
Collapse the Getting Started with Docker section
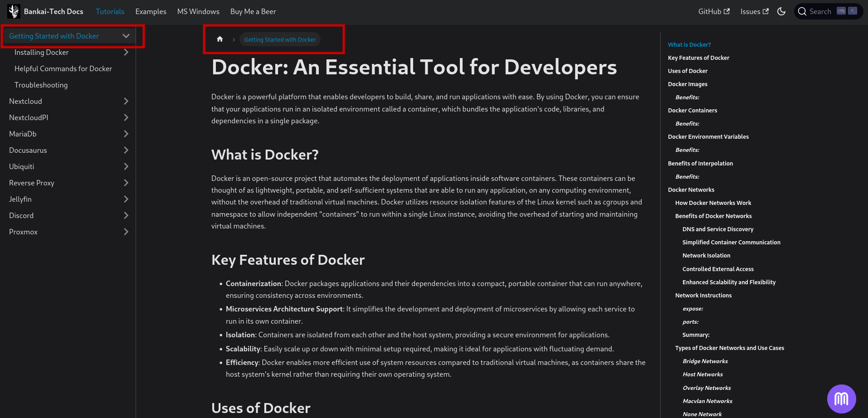126,36
